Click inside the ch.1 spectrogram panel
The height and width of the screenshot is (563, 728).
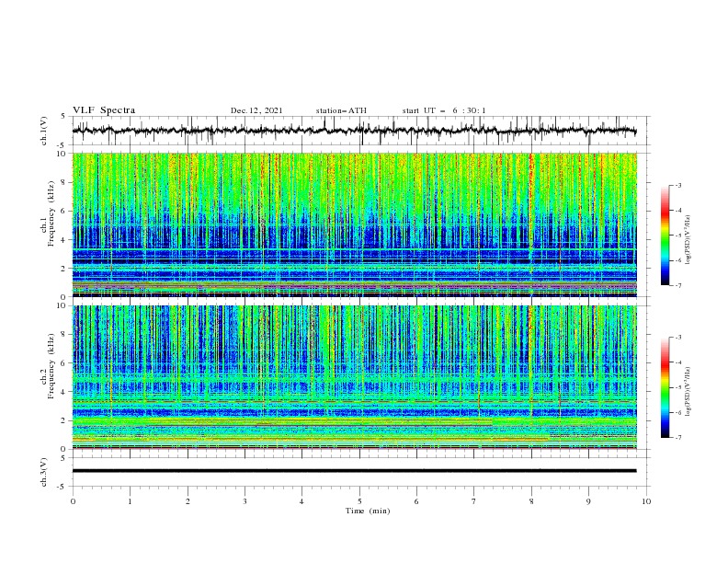[x=354, y=224]
